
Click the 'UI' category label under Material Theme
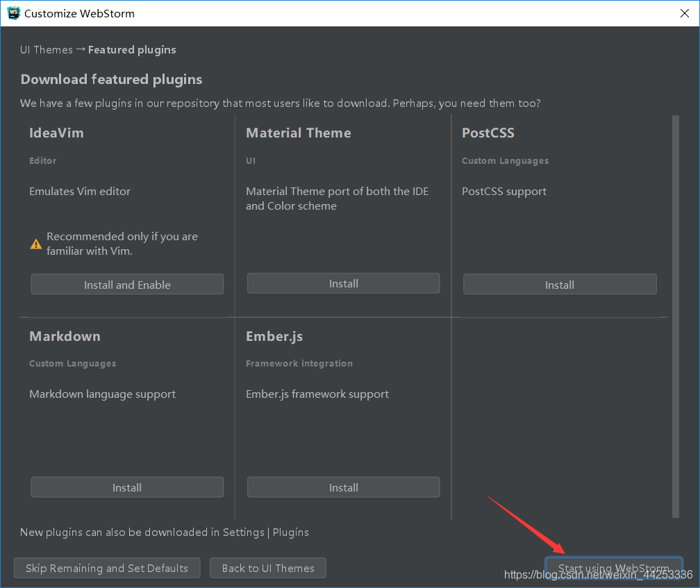pos(251,160)
